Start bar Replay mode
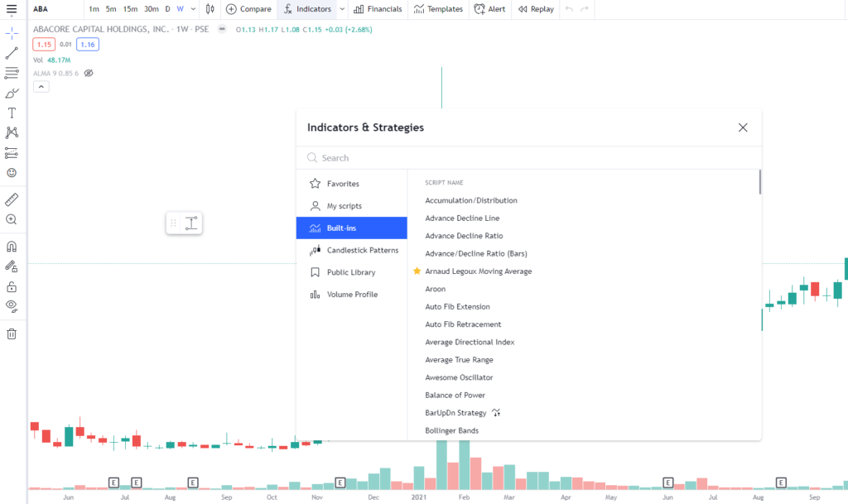 (536, 9)
